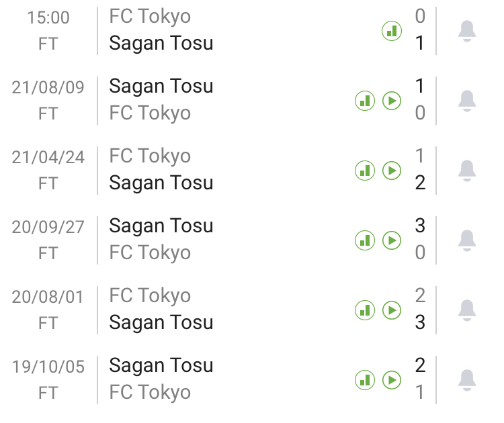Play video highlights for 20/08/01 match
Screen dimensions: 504x423
pyautogui.click(x=392, y=310)
